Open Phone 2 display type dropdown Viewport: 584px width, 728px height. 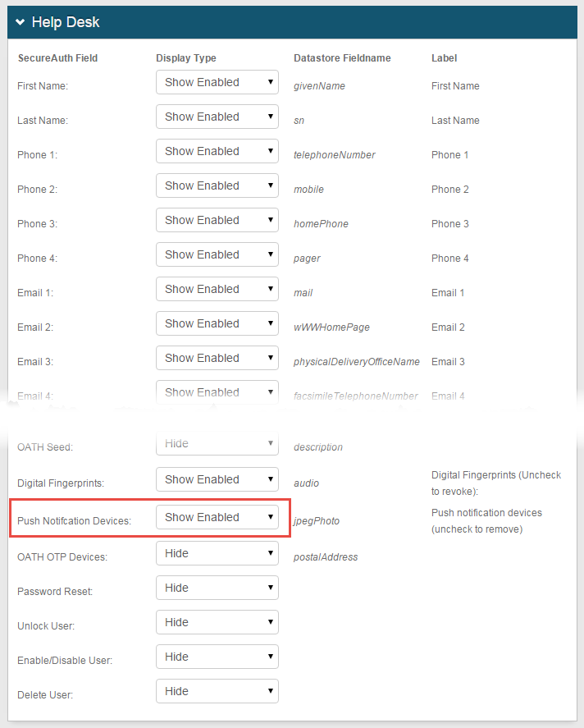[x=217, y=185]
